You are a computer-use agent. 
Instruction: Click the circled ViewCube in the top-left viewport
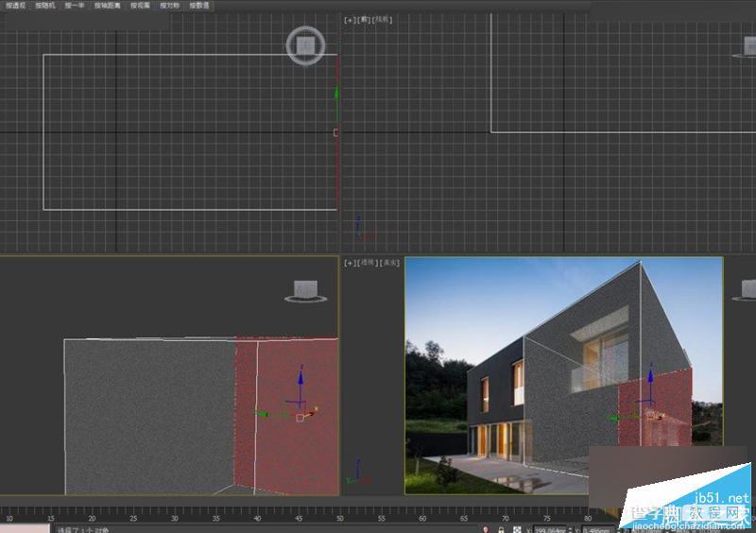tap(305, 45)
